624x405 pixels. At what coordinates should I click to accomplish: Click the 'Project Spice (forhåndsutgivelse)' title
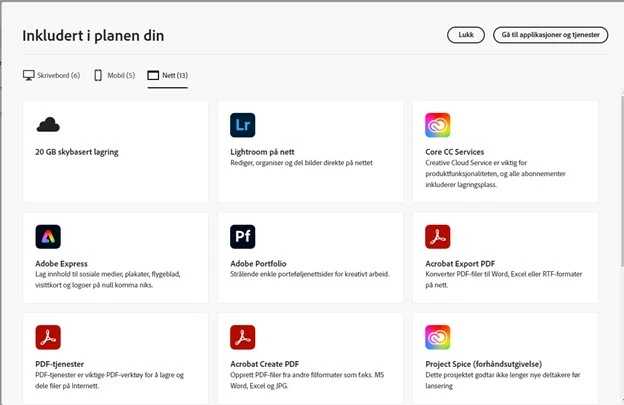[484, 364]
